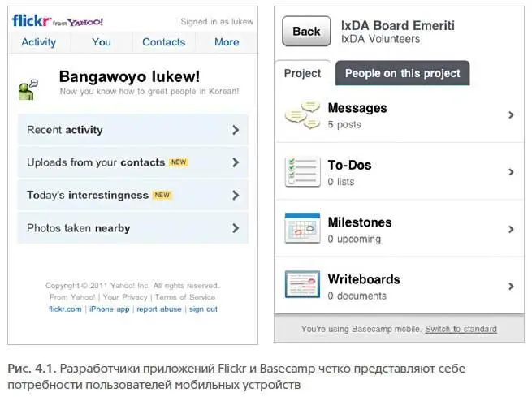Open the Messages row arrow
Image resolution: width=532 pixels, height=397 pixels.
tap(511, 115)
